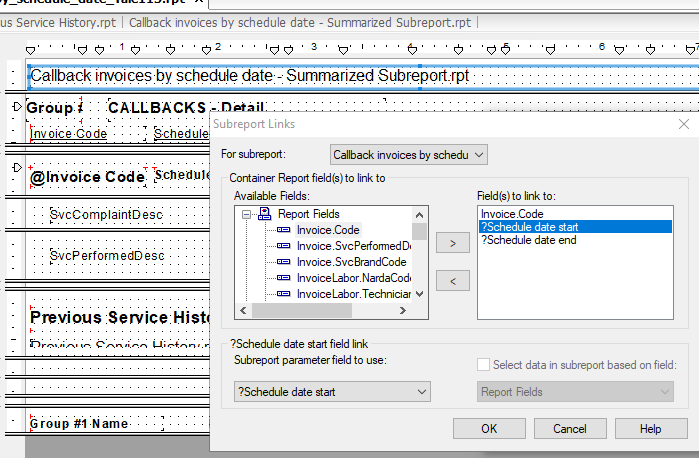This screenshot has width=699, height=458.
Task: Select the @Invoice Code formula field
Action: click(x=87, y=177)
